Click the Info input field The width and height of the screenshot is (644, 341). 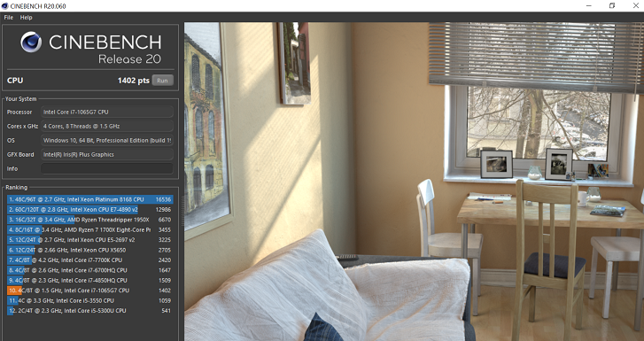point(107,168)
